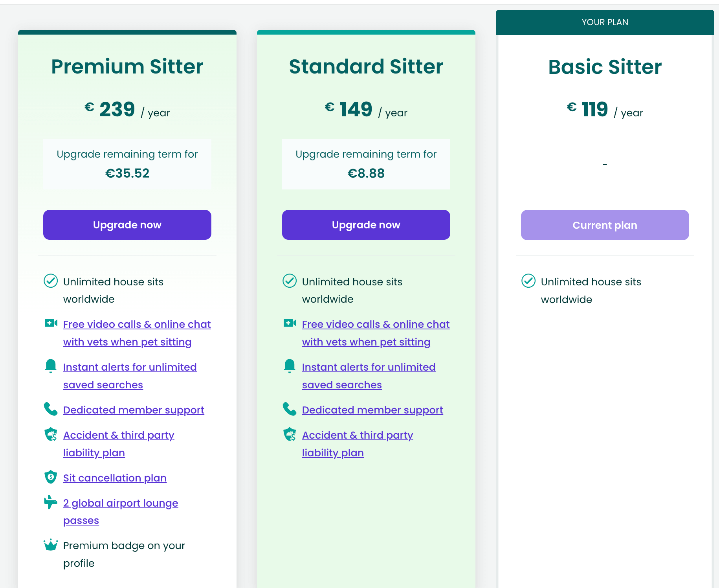This screenshot has width=719, height=588.
Task: Open Standard's Free video calls with vets link
Action: point(376,333)
